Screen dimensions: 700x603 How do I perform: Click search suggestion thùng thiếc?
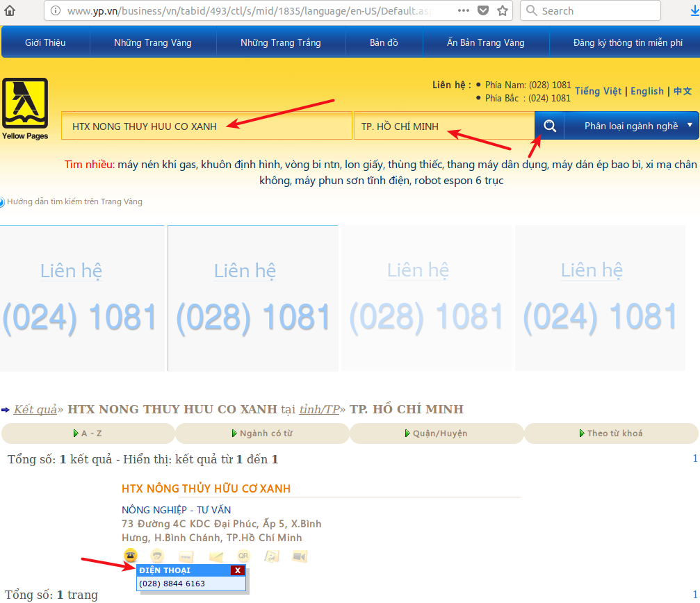click(416, 165)
